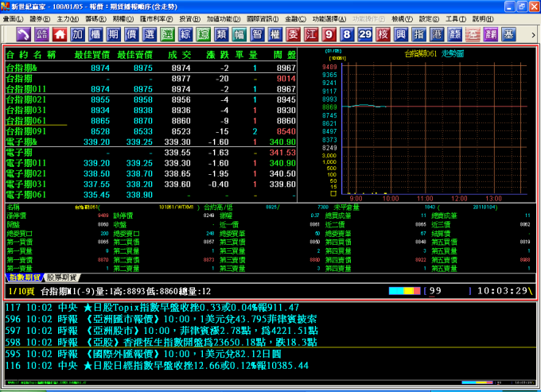Open the 主力(M) menu

click(x=68, y=19)
